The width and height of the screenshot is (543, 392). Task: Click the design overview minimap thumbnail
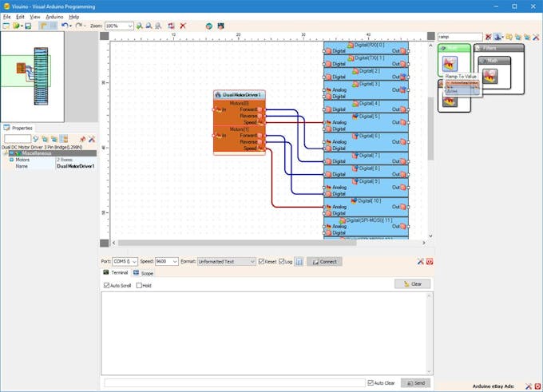coord(32,77)
